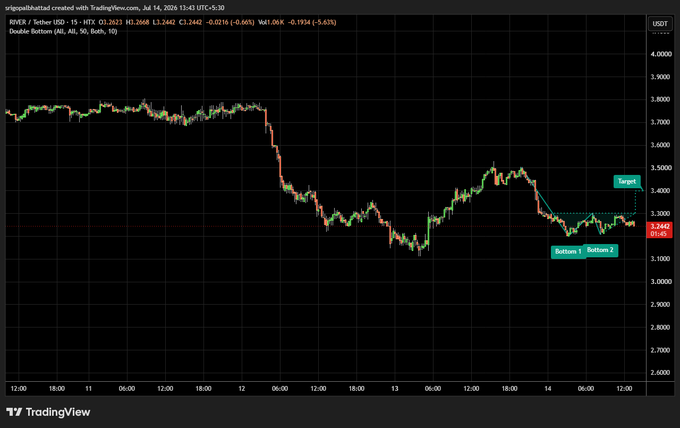Screen dimensions: 680x428
Task: Click the 01:45 bar countdown timer
Action: tap(659, 234)
